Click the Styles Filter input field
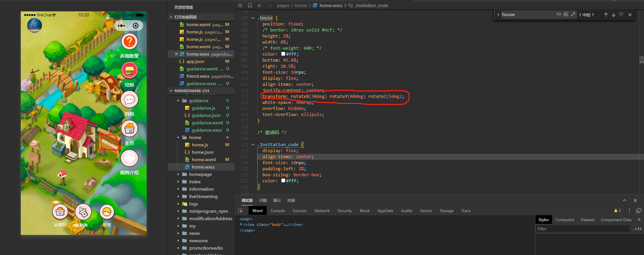 point(583,229)
